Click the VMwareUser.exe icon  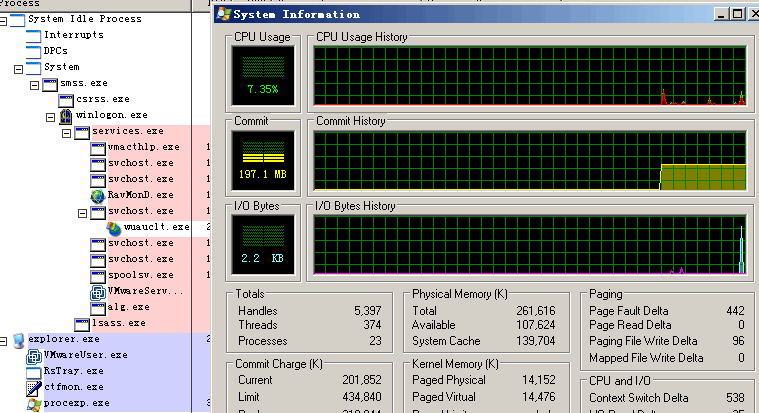33,356
